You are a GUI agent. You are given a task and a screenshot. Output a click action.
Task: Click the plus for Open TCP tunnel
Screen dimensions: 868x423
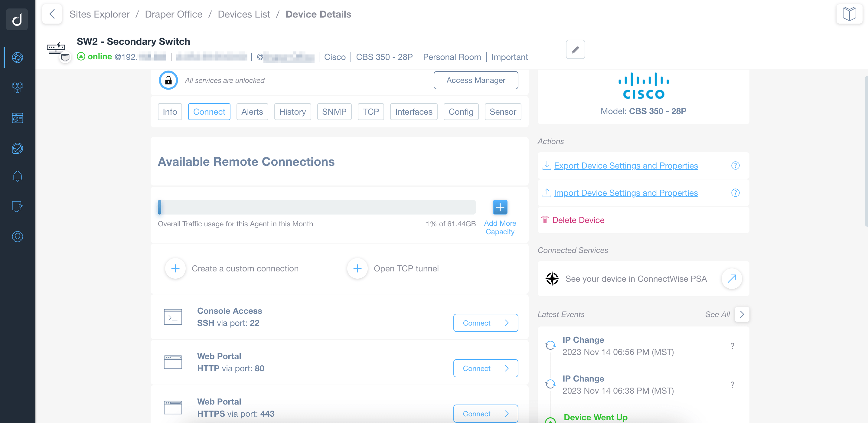pyautogui.click(x=357, y=269)
